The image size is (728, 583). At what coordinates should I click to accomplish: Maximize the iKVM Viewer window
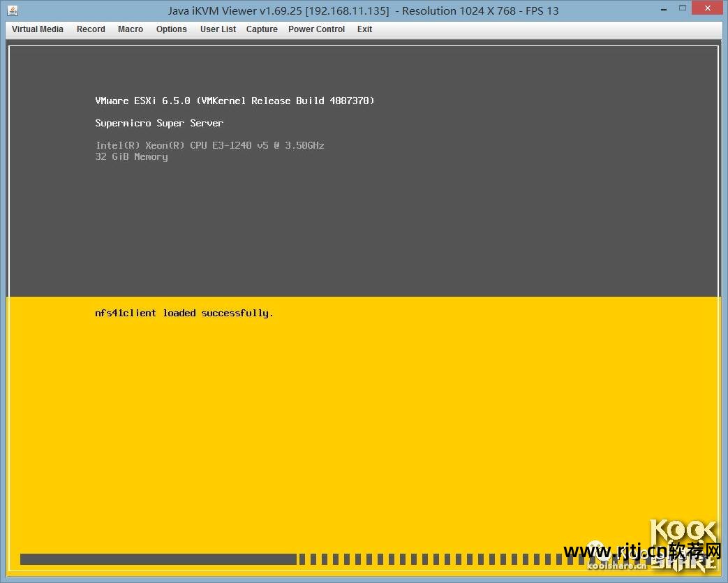683,8
